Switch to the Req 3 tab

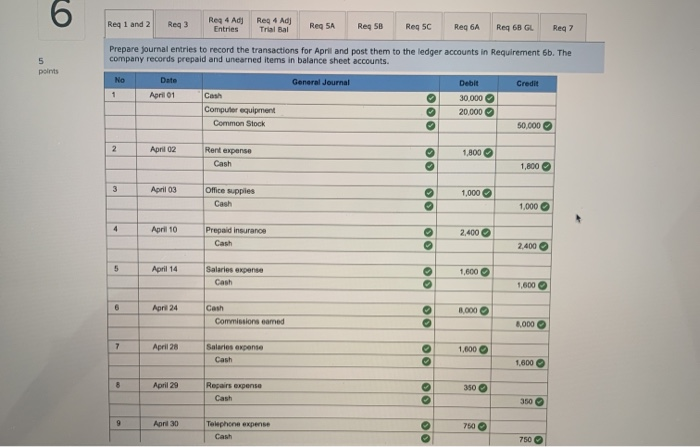[178, 25]
